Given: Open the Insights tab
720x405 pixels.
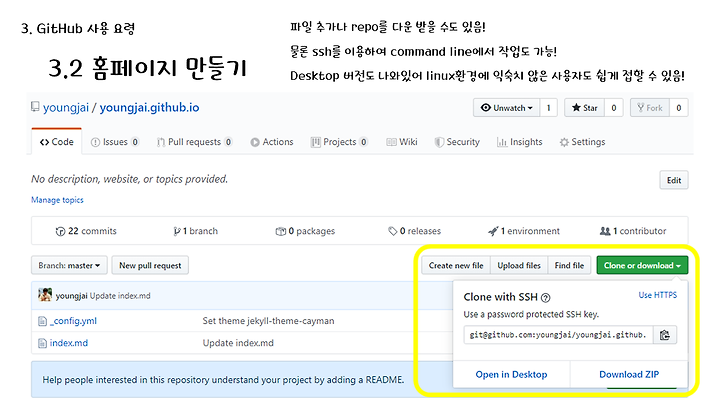Looking at the screenshot, I should click(519, 142).
